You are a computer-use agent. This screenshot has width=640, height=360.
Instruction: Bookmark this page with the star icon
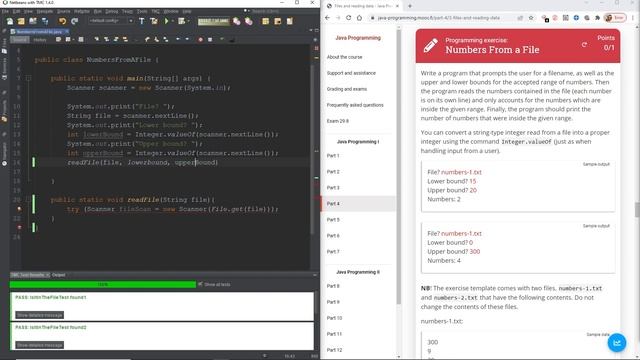[531, 18]
